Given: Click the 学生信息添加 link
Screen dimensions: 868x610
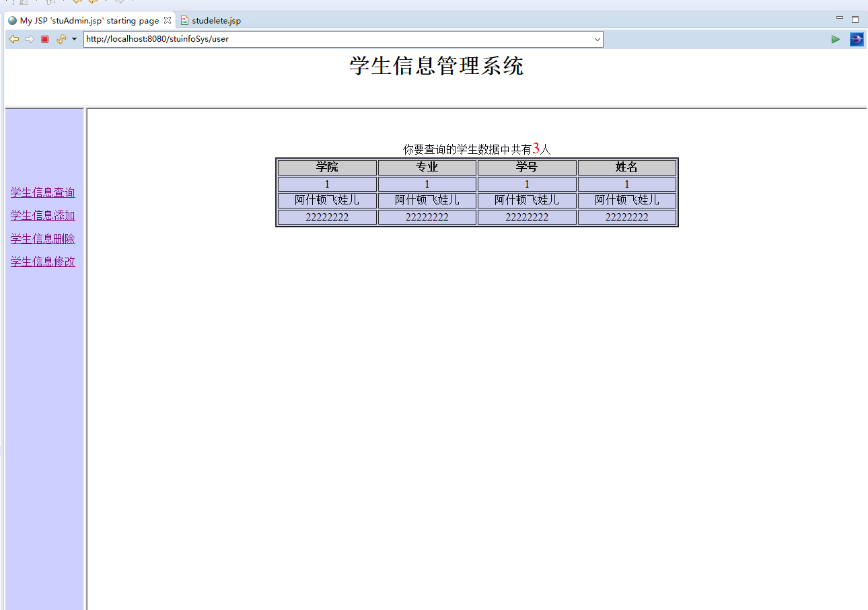Looking at the screenshot, I should pyautogui.click(x=42, y=215).
